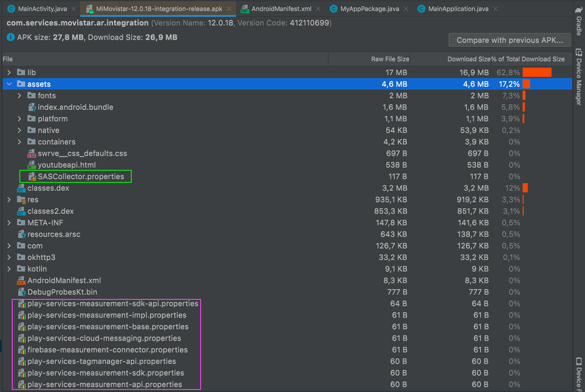The width and height of the screenshot is (585, 392).
Task: Click Compare with previous APK button
Action: coord(509,40)
